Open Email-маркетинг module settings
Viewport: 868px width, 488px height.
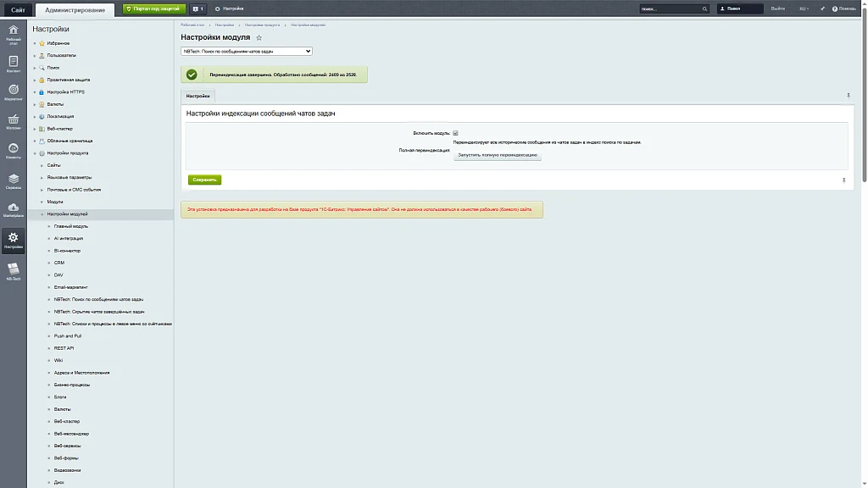pyautogui.click(x=71, y=287)
